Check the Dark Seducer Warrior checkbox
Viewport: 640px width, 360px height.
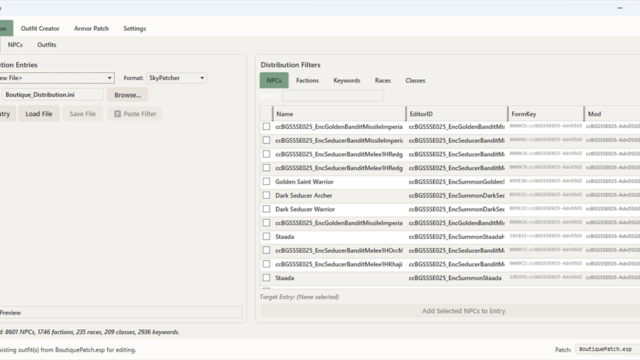coord(267,209)
